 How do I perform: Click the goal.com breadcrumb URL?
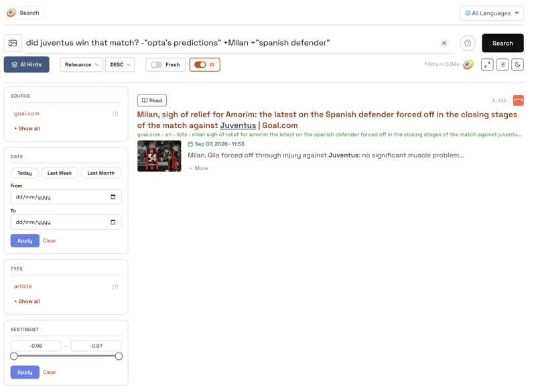tap(329, 135)
